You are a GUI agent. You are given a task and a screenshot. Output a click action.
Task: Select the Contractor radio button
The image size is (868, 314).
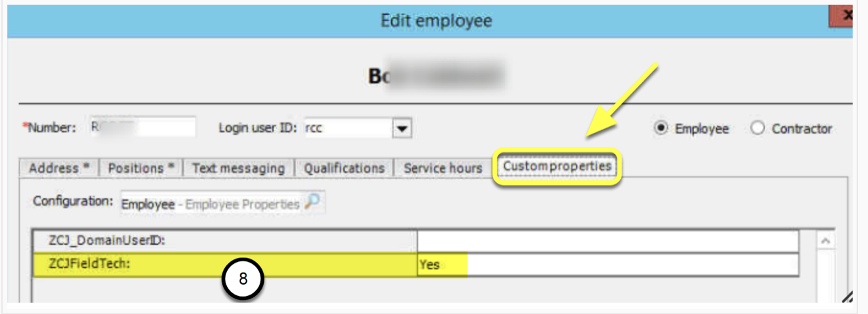pyautogui.click(x=758, y=129)
